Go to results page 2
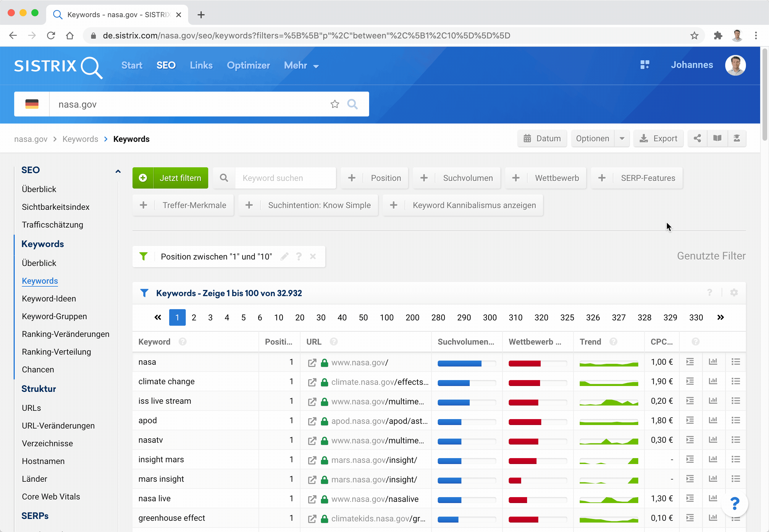769x532 pixels. point(194,318)
